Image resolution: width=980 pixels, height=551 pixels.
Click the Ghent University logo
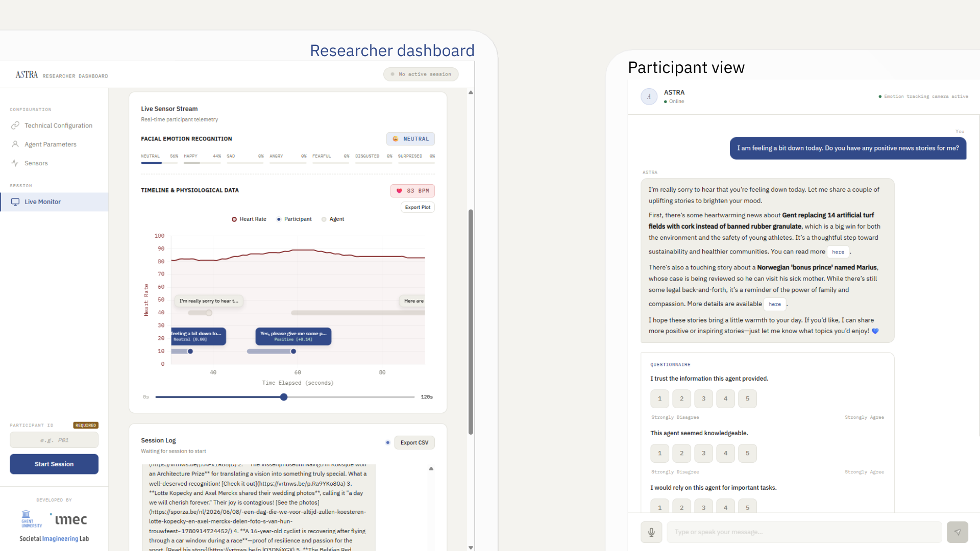pos(32,519)
